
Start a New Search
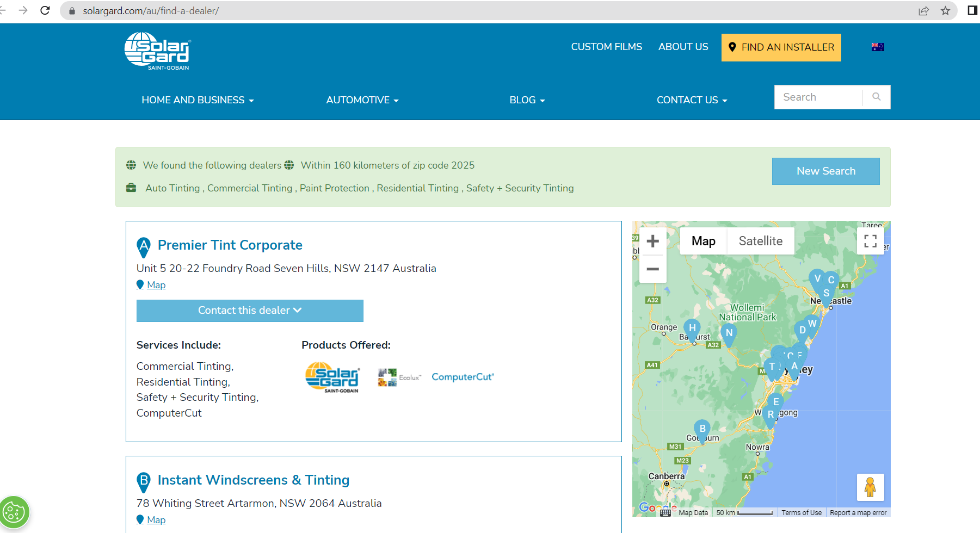tap(826, 171)
